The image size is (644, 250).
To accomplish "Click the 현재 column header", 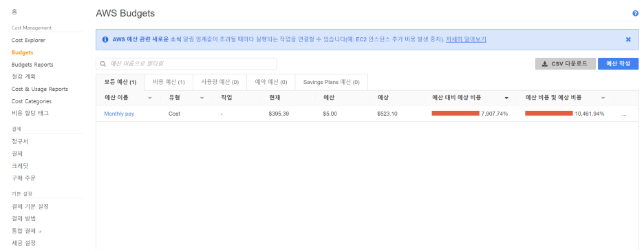I will [275, 98].
